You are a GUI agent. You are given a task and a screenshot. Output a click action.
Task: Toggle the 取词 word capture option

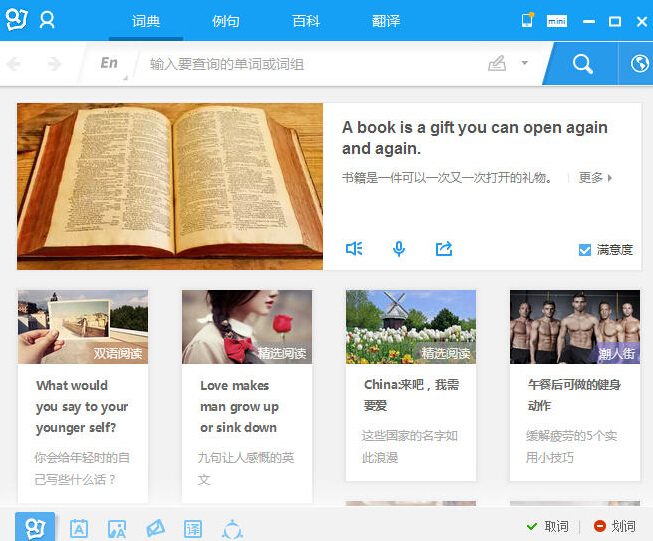(548, 526)
